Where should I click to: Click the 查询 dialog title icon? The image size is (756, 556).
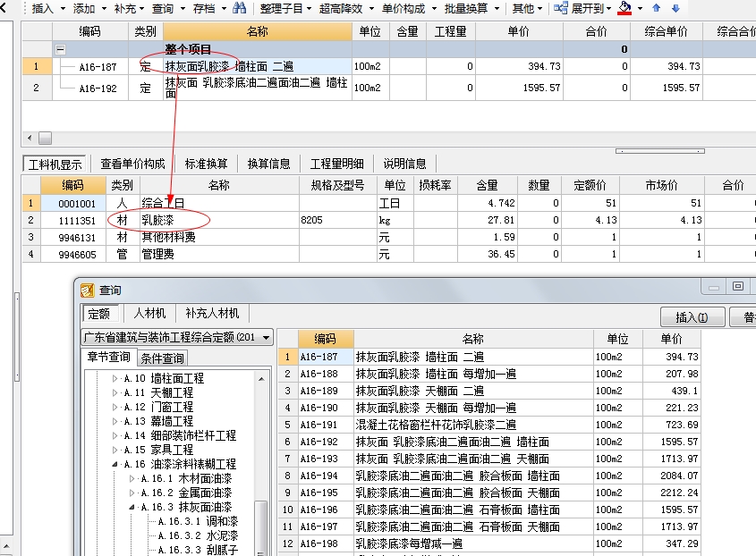pos(88,291)
